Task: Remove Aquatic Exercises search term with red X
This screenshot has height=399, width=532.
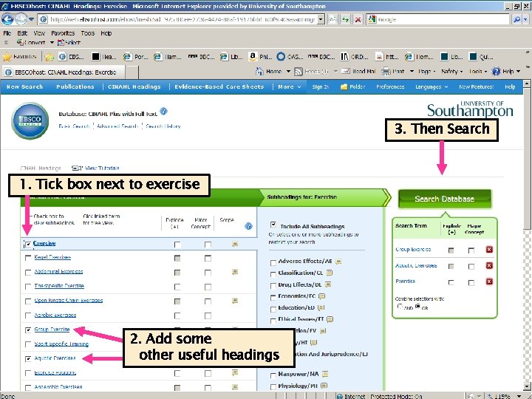Action: [489, 265]
